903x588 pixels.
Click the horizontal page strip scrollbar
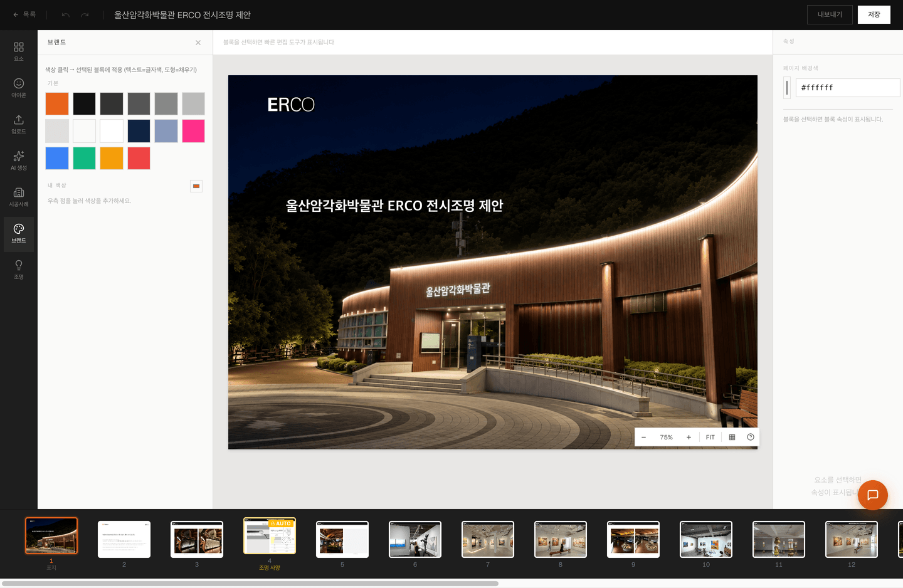pyautogui.click(x=250, y=584)
